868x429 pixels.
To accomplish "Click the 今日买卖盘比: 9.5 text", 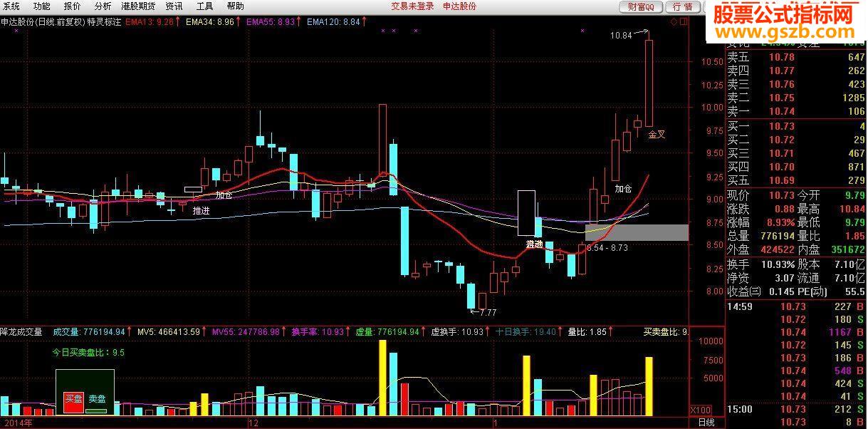I will point(88,352).
